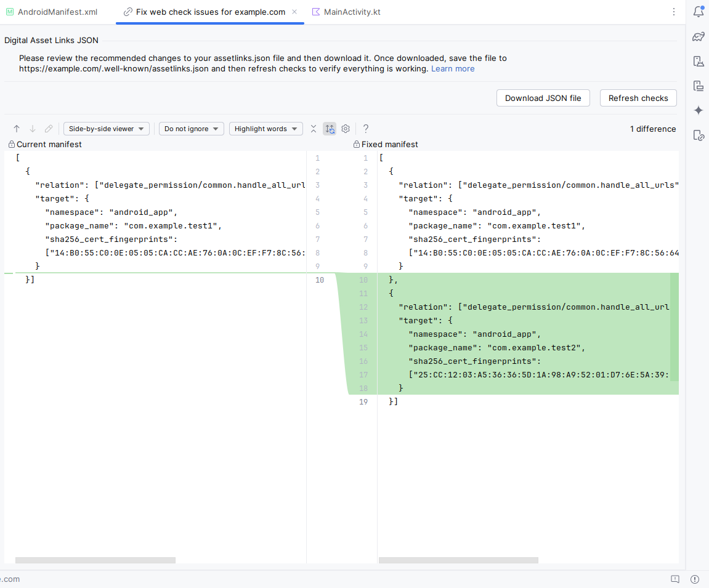Open the Highlight words dropdown
The height and width of the screenshot is (588, 709).
pyautogui.click(x=265, y=129)
